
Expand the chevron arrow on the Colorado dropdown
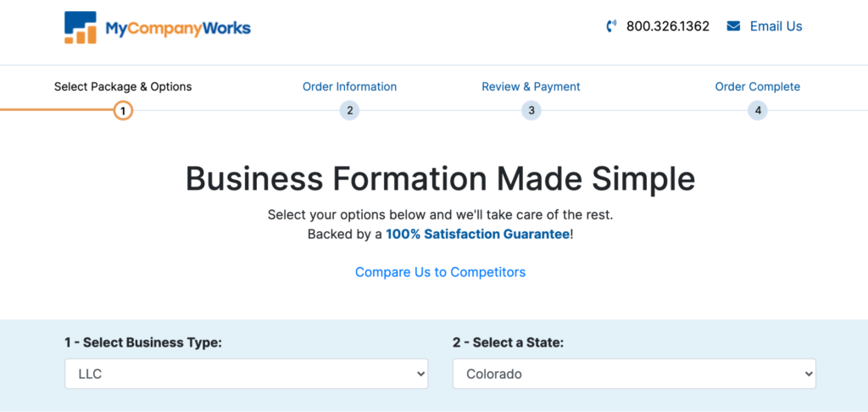[x=808, y=374]
